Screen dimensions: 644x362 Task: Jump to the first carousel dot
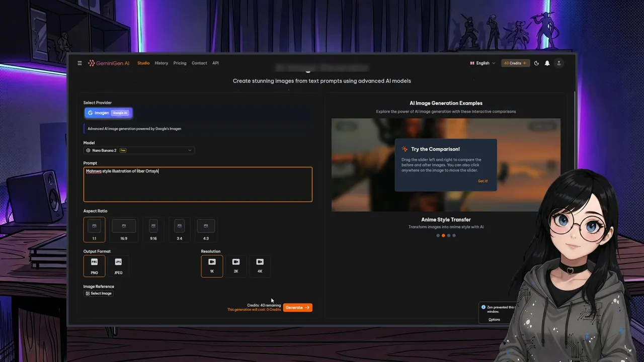(438, 235)
